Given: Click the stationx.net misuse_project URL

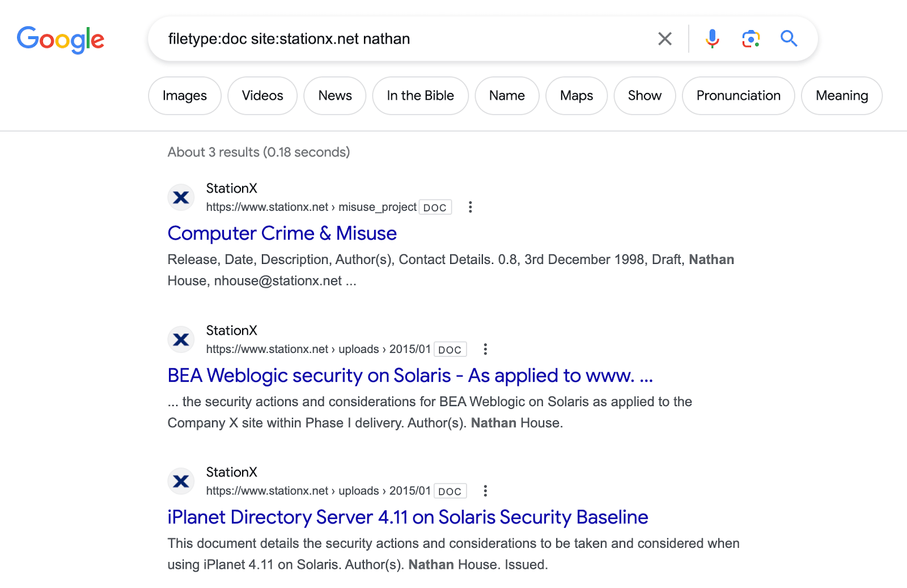Looking at the screenshot, I should [311, 207].
